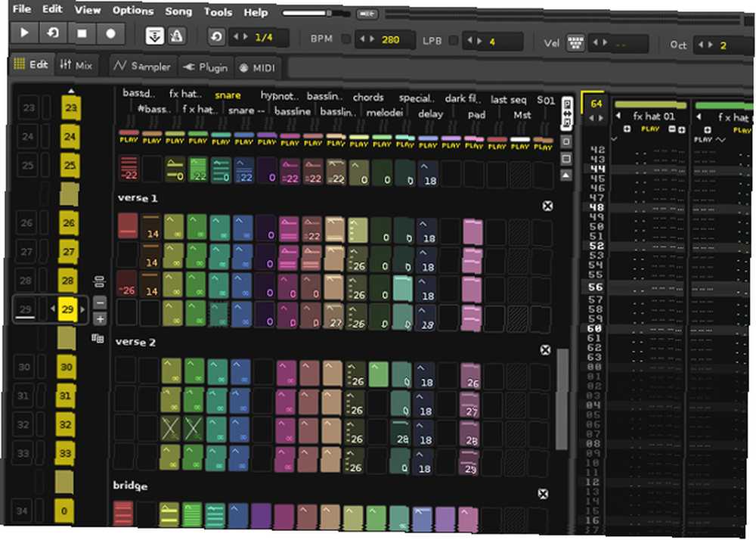Viewport: 756px width, 540px height.
Task: Toggle the LPB checkbox
Action: click(453, 41)
